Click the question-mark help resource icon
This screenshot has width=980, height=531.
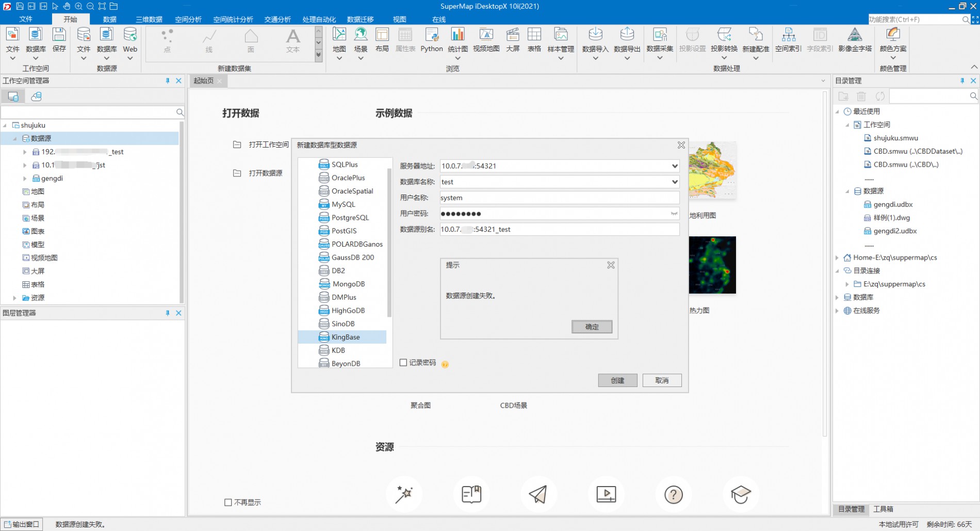click(x=673, y=494)
